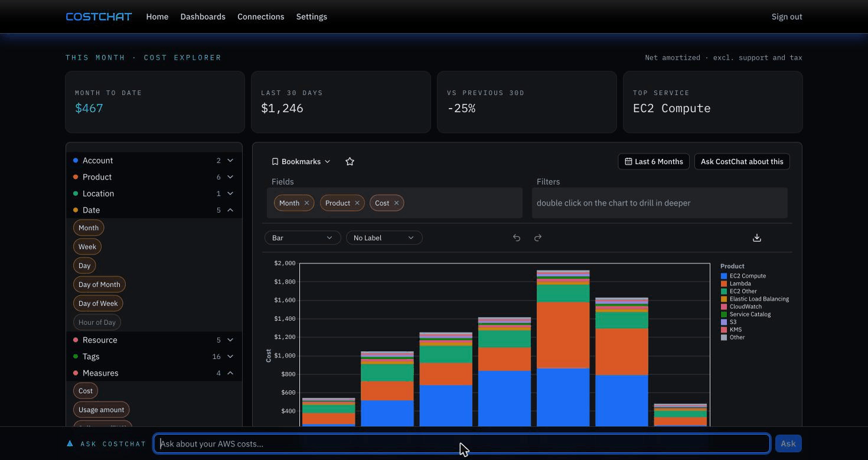Go to the Home page
Image resolution: width=868 pixels, height=460 pixels.
click(157, 17)
